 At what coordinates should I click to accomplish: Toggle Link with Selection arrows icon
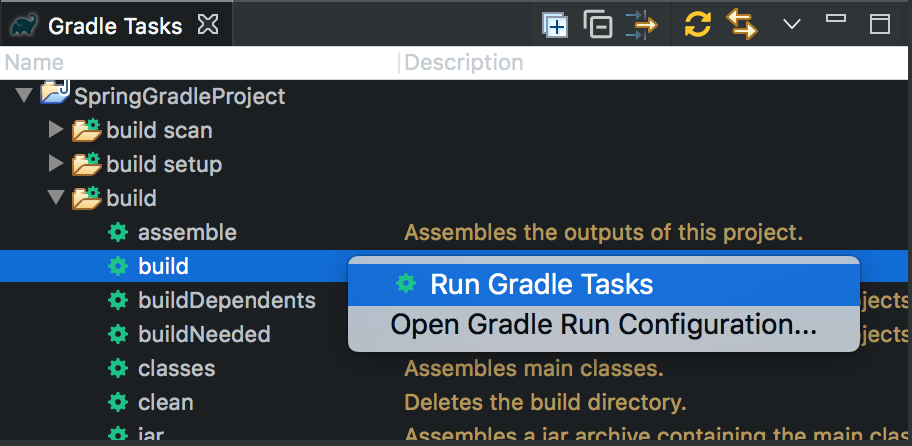[741, 25]
